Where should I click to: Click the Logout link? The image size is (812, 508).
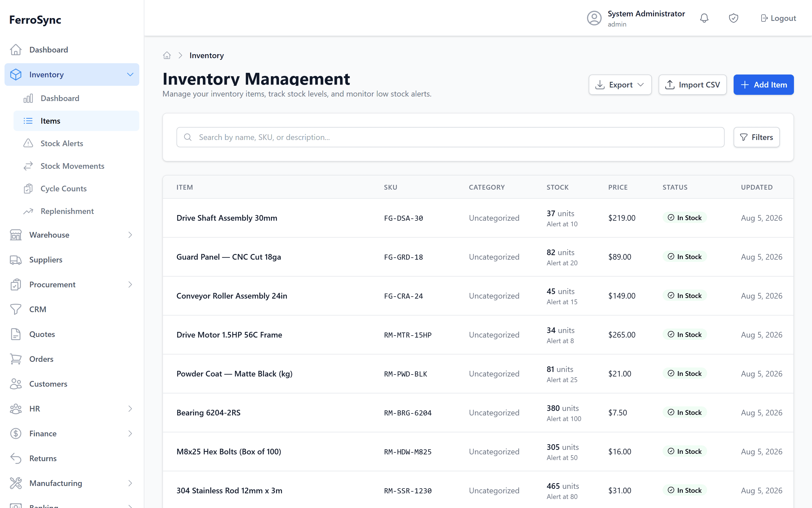(778, 18)
